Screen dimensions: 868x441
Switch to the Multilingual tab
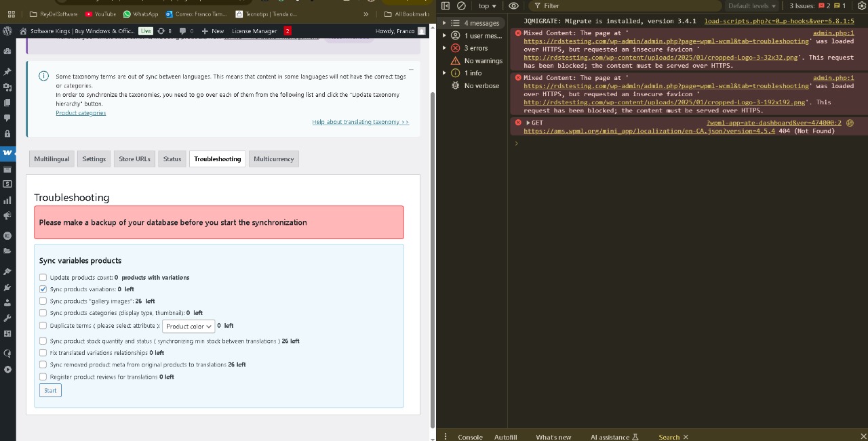[52, 159]
